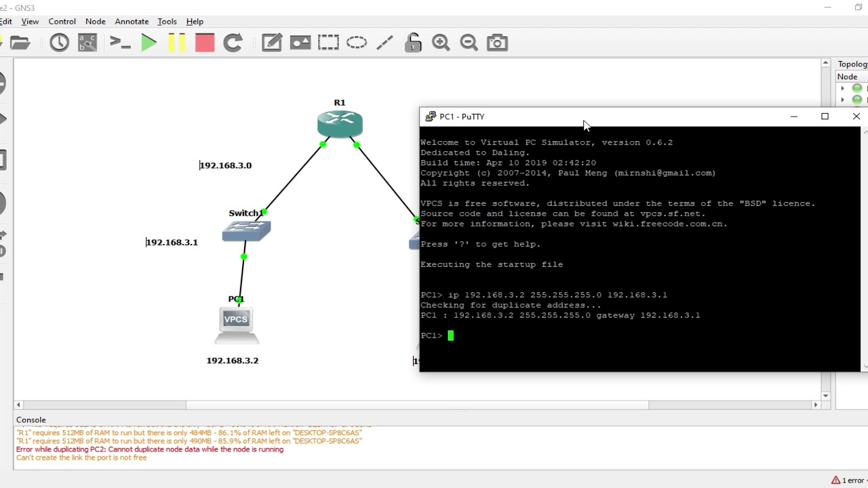The width and height of the screenshot is (868, 488).
Task: Click 'Can't create the link' console message
Action: 81,457
